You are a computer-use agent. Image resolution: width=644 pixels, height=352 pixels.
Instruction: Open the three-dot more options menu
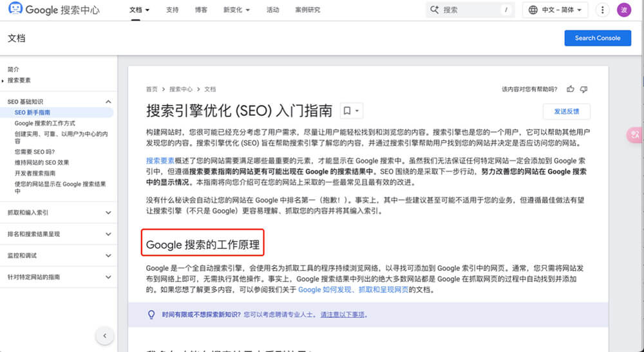pyautogui.click(x=603, y=10)
